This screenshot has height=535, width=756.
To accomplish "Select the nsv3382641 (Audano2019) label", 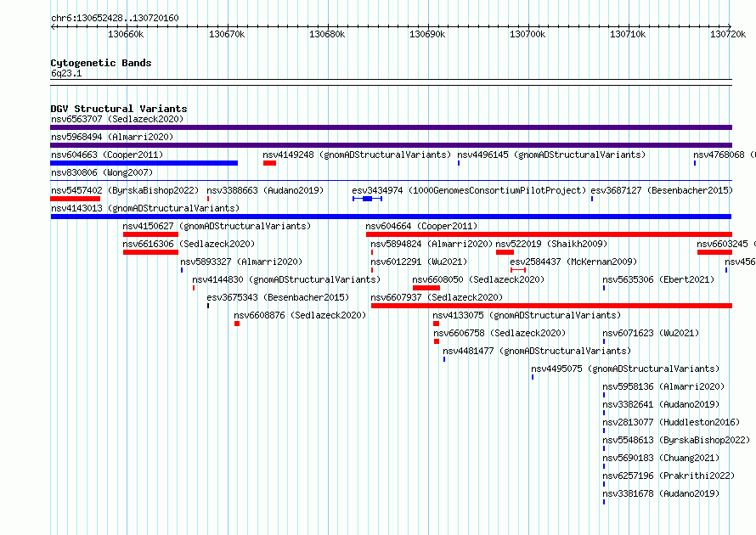I will (x=661, y=404).
